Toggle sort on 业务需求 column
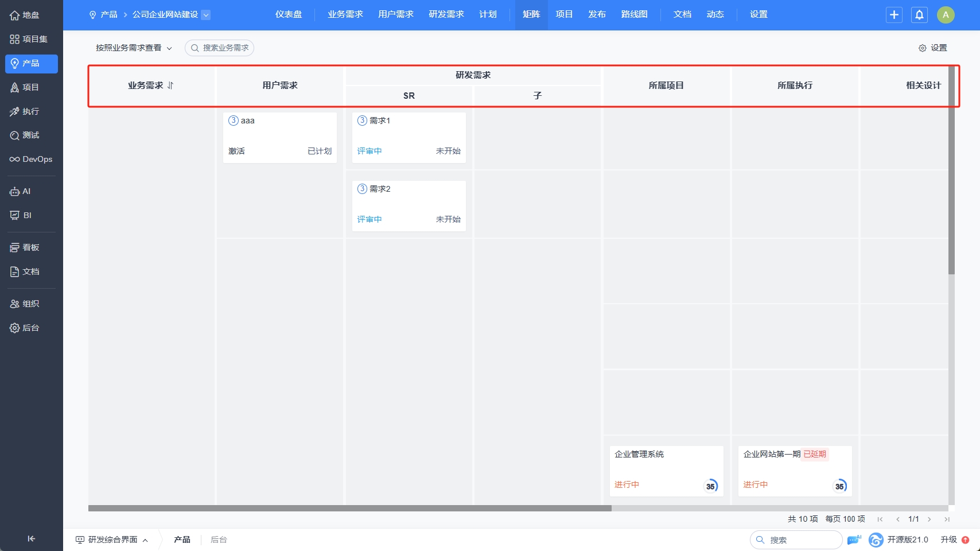 click(170, 86)
